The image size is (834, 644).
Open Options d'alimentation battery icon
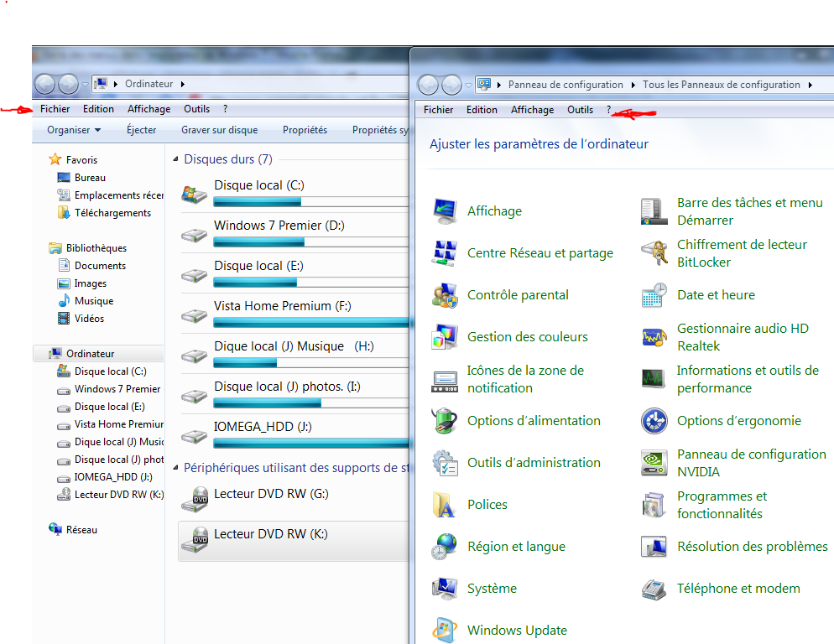point(445,421)
